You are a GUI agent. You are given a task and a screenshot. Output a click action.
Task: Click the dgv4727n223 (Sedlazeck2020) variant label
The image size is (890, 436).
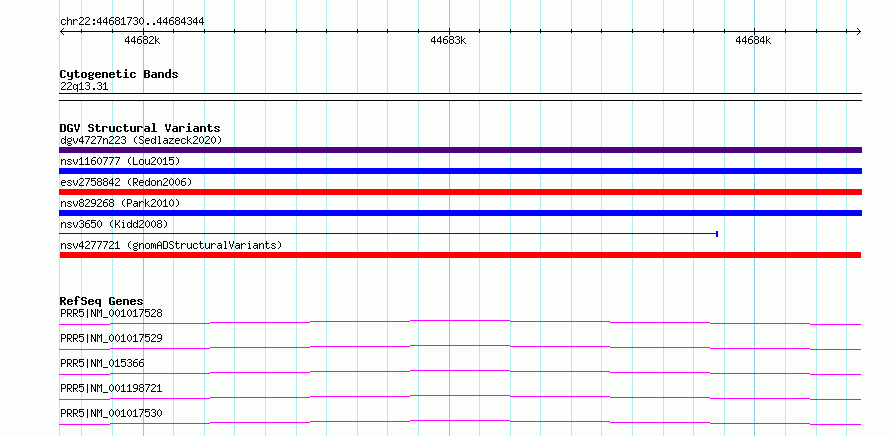point(141,140)
